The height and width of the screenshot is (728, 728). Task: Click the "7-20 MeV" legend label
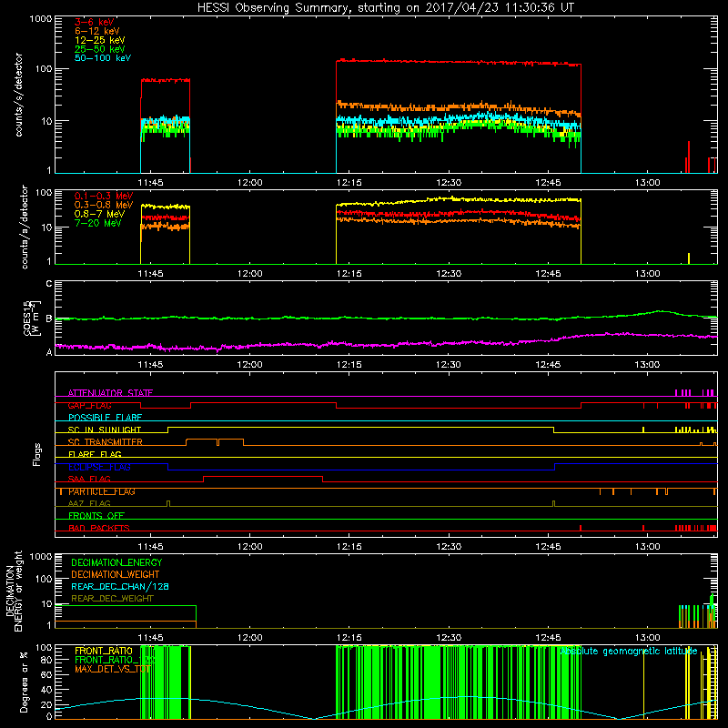coord(97,223)
